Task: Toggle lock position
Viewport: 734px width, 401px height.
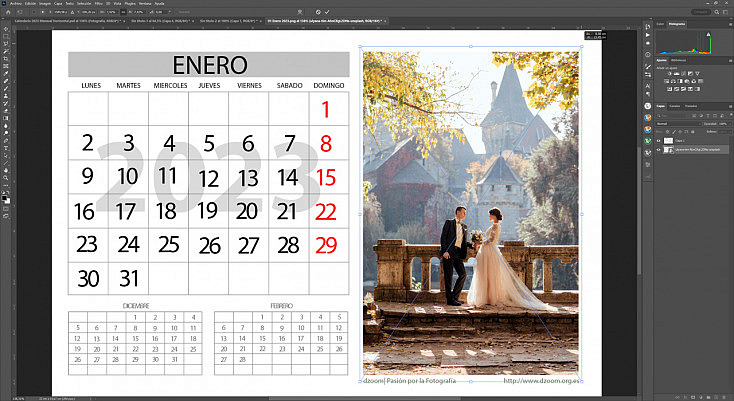Action: tap(680, 131)
